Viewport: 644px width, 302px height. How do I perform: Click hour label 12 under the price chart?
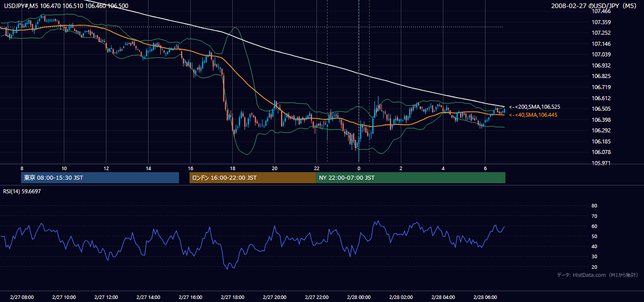[x=106, y=168]
